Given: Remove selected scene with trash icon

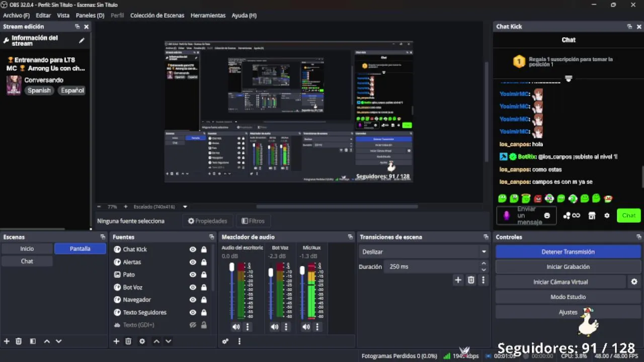Looking at the screenshot, I should tap(19, 341).
